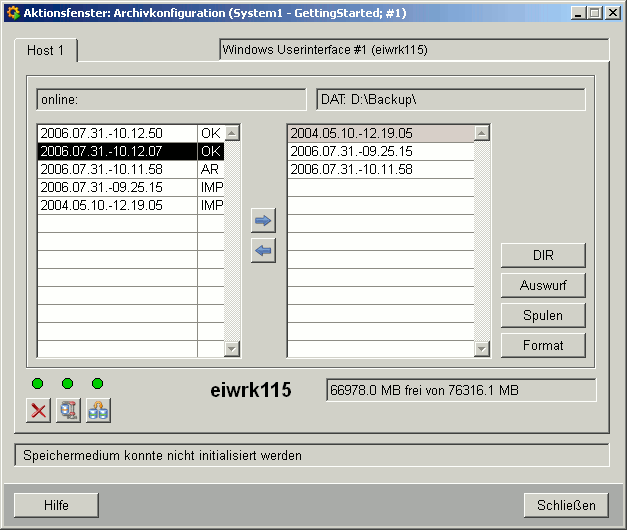Select online entry 2006.07.31.-10.11.58 with AR status
This screenshot has height=530, width=627.
pos(116,169)
